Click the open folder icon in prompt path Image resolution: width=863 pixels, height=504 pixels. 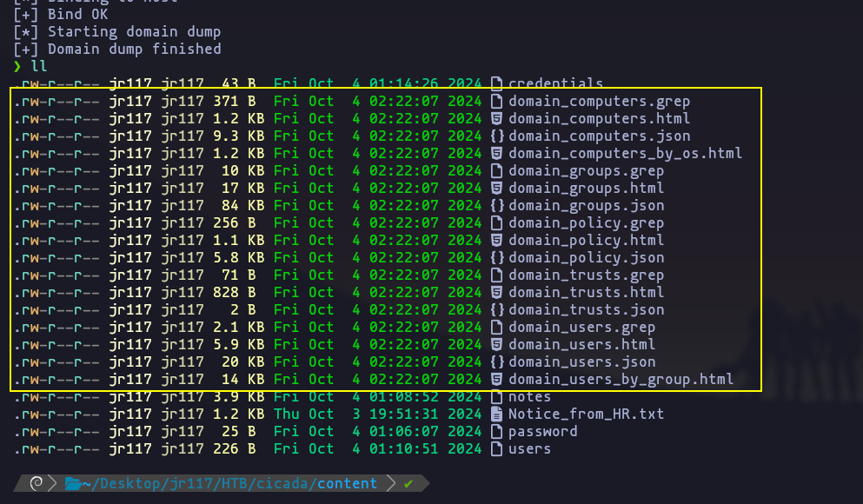[73, 484]
